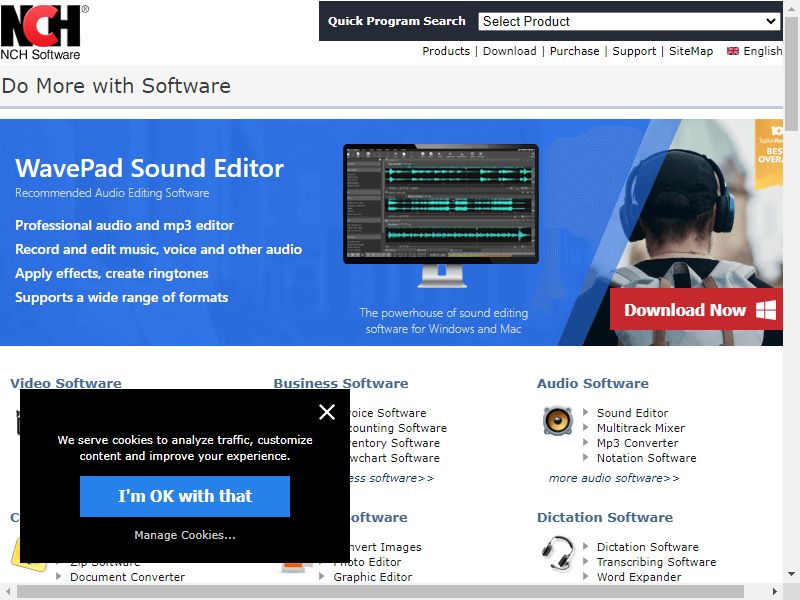
Task: Click the UK flag language icon
Action: (x=733, y=51)
